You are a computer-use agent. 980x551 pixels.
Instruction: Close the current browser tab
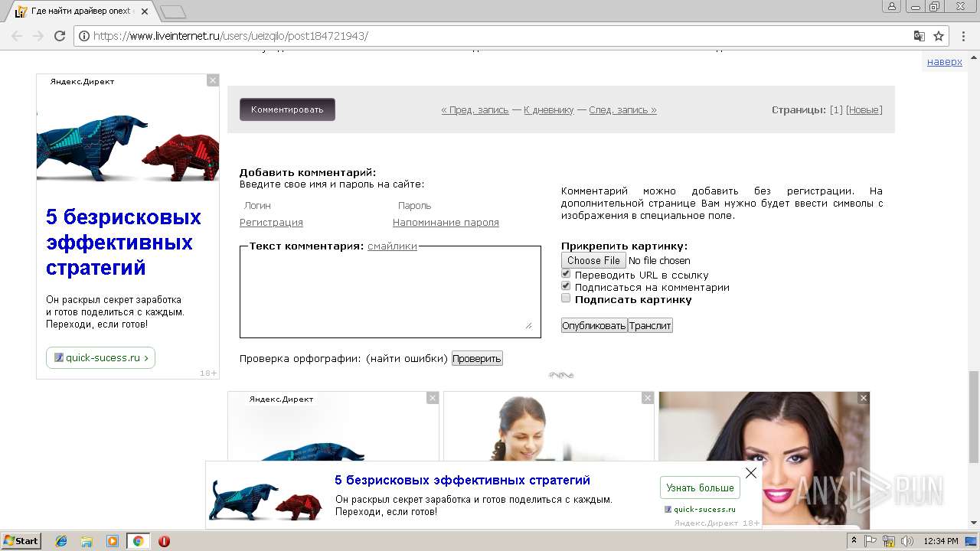[145, 11]
